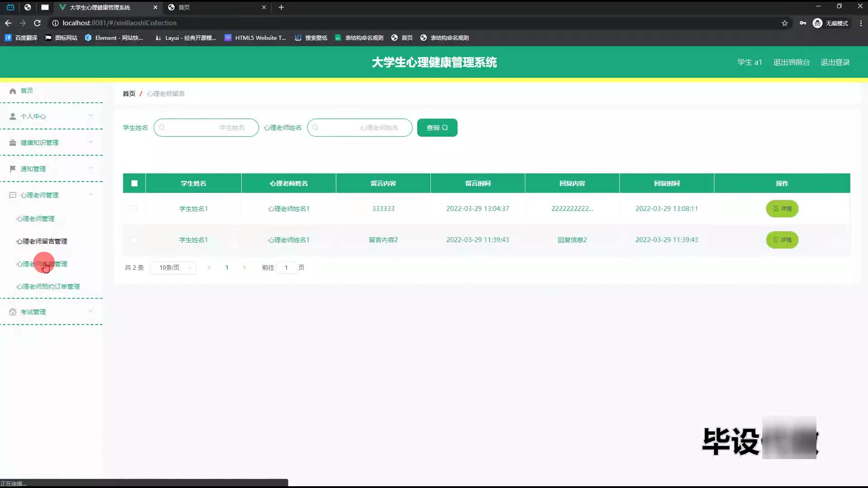Reload the page with browser refresh icon
The width and height of the screenshot is (868, 488).
38,23
